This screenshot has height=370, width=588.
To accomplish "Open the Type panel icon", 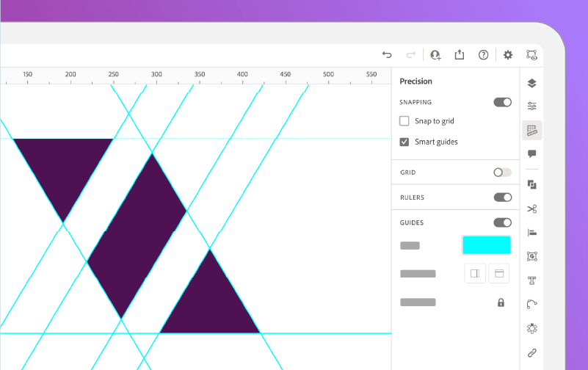I will [531, 280].
